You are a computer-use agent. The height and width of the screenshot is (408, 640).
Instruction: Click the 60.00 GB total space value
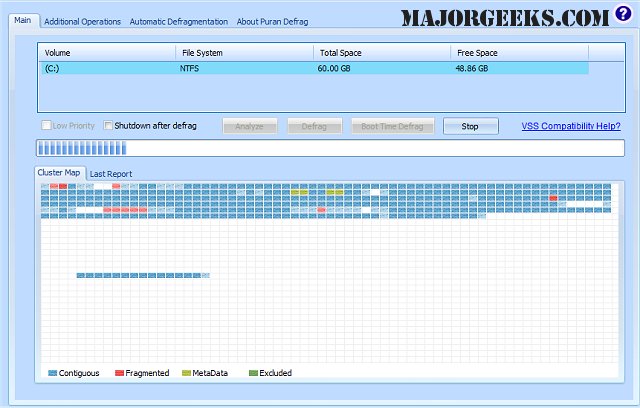click(334, 68)
